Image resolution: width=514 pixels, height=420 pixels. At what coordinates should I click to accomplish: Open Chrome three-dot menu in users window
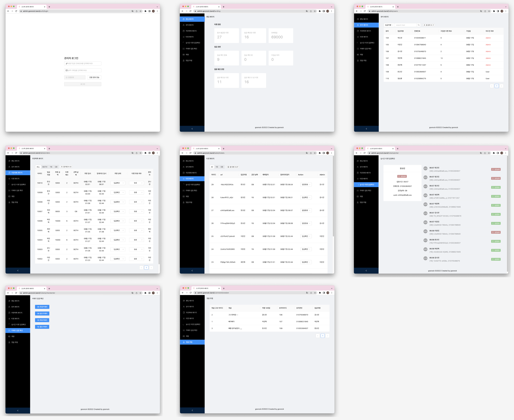point(506,11)
